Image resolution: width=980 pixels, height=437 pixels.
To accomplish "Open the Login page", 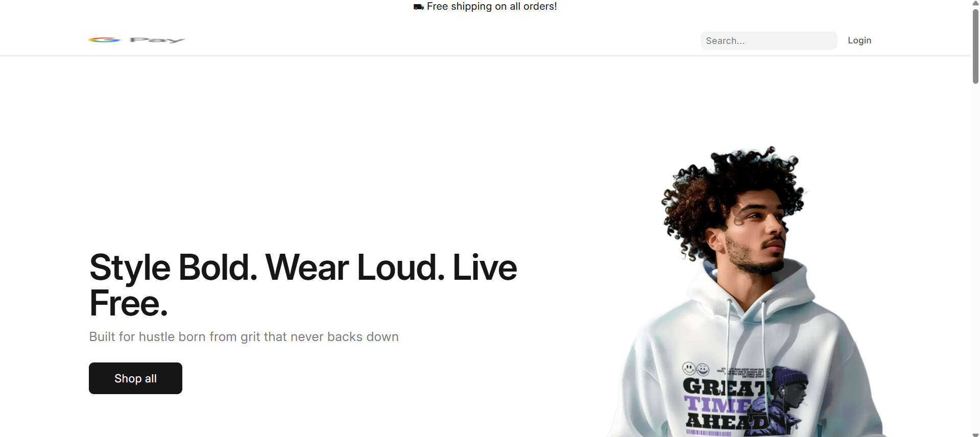I will [x=859, y=40].
